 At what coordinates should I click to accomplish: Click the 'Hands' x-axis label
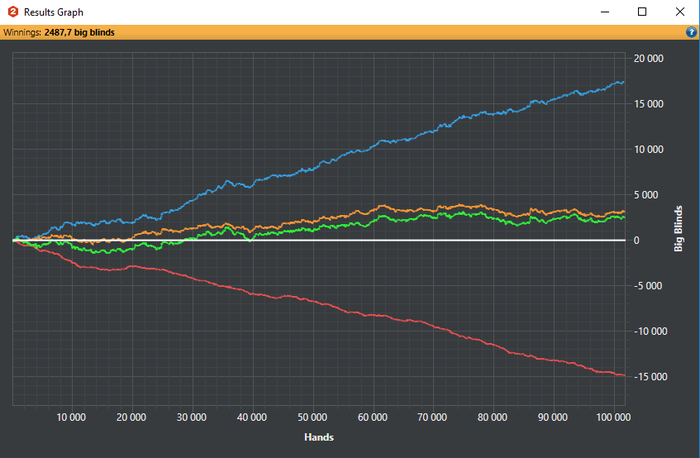pos(319,437)
